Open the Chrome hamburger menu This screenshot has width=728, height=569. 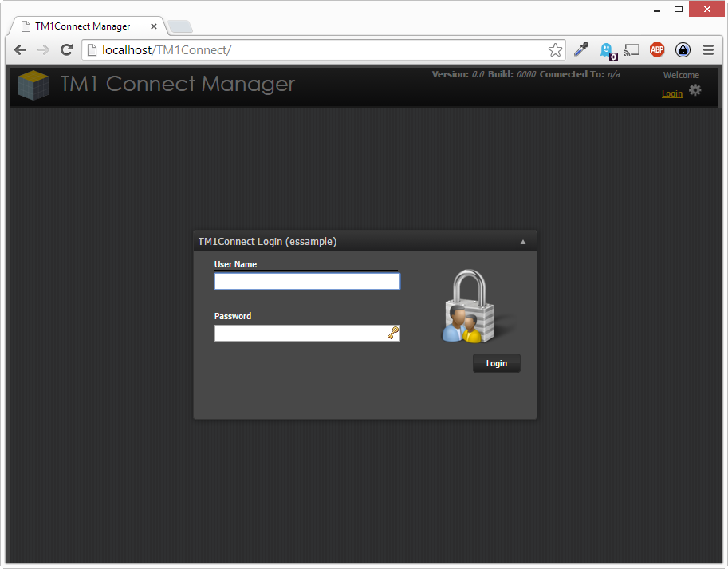click(x=708, y=50)
